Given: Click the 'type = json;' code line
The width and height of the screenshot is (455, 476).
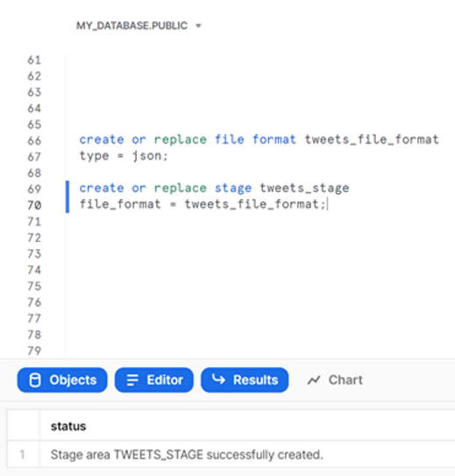Looking at the screenshot, I should [124, 156].
